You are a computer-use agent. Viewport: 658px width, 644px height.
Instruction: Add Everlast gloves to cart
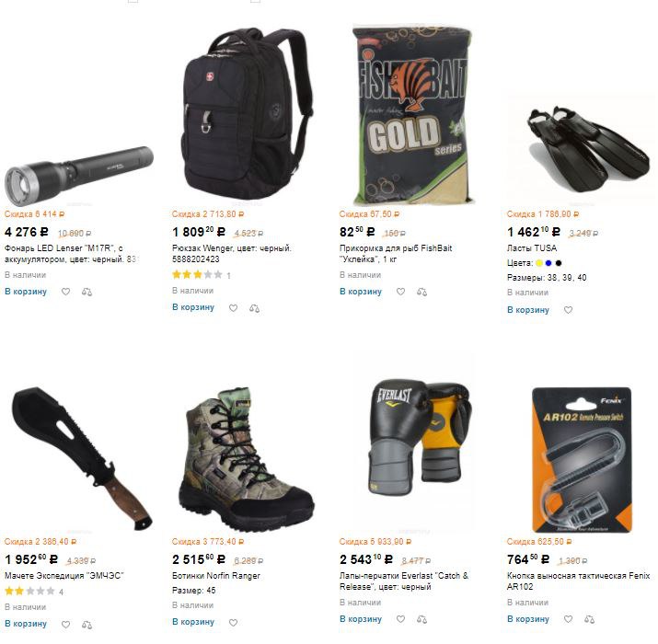pos(361,619)
